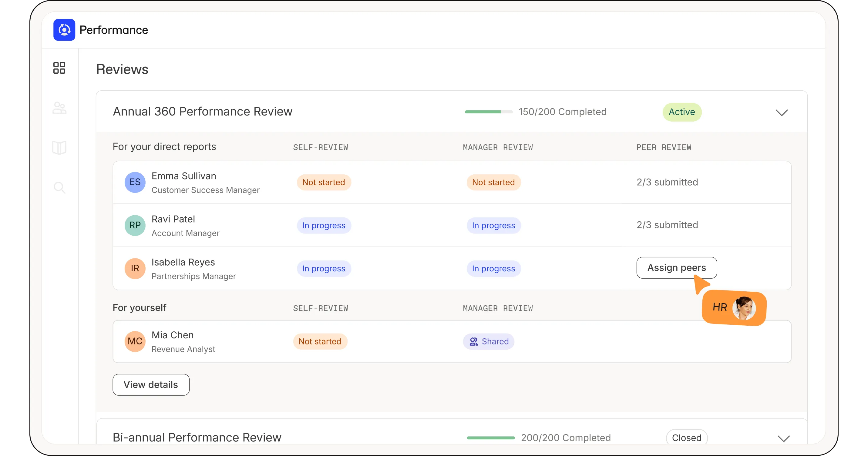Viewport: 868px width, 456px height.
Task: Click the Customer Success Manager job title
Action: point(206,190)
